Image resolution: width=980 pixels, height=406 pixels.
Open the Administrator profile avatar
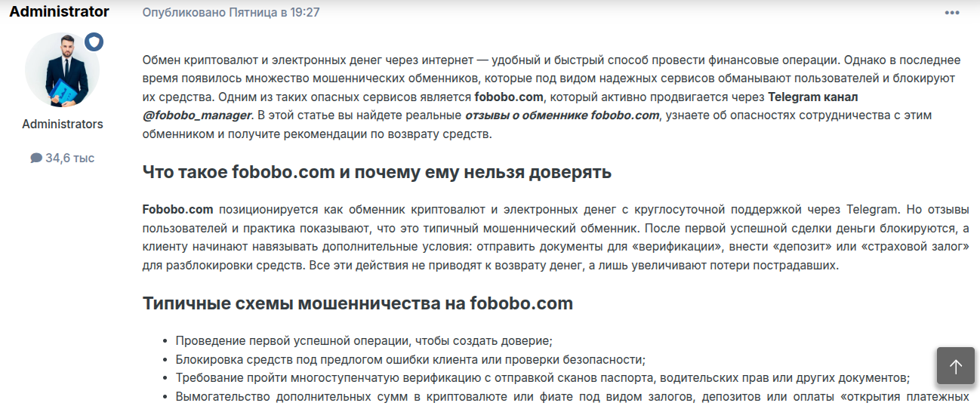coord(63,69)
